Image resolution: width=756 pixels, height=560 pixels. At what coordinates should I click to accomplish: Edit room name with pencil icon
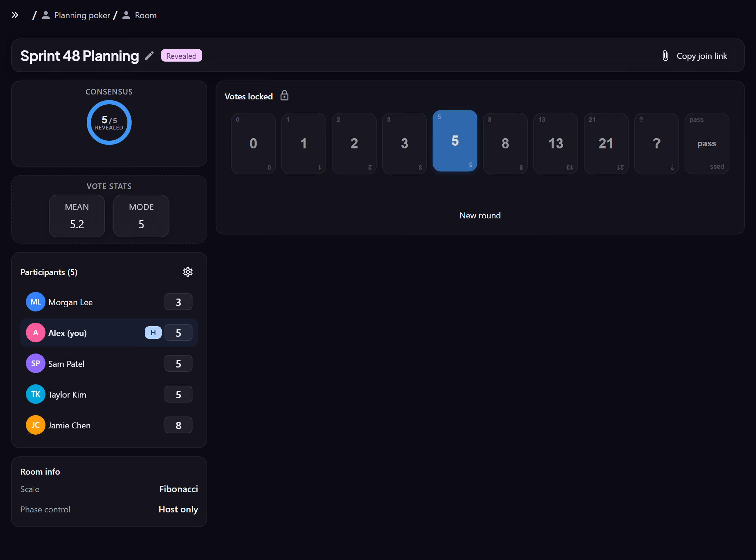point(149,56)
